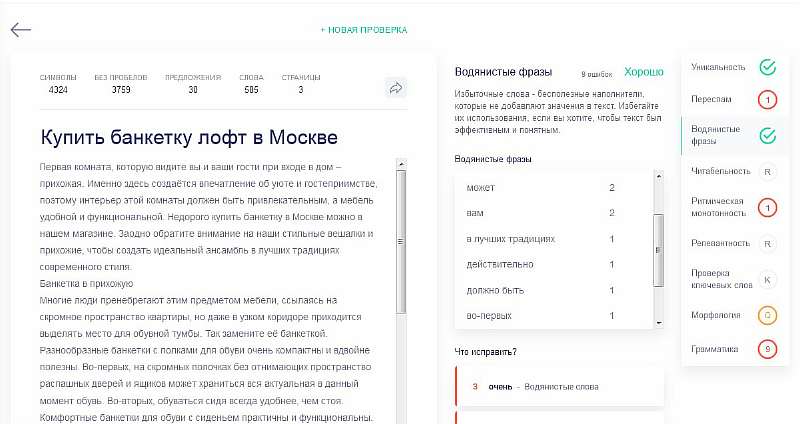
Task: Click the 'Водянистые фразы' panel heading
Action: pyautogui.click(x=503, y=72)
